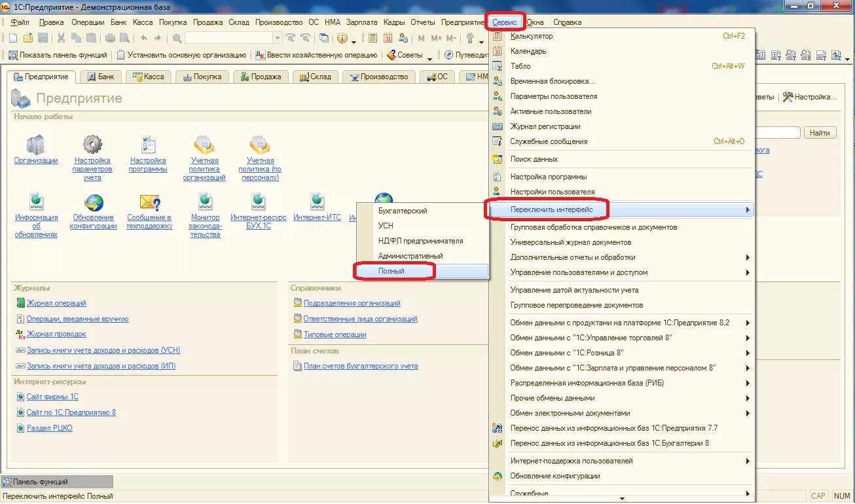Expand Обмен электронными документами submenu
Screen dimensions: 855x504
[747, 413]
